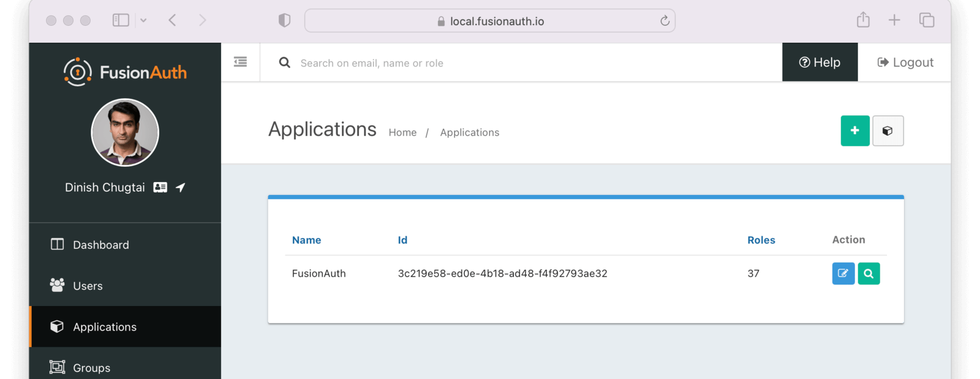Open the browser sidebar dropdown chevron
980x379 pixels.
pyautogui.click(x=143, y=20)
